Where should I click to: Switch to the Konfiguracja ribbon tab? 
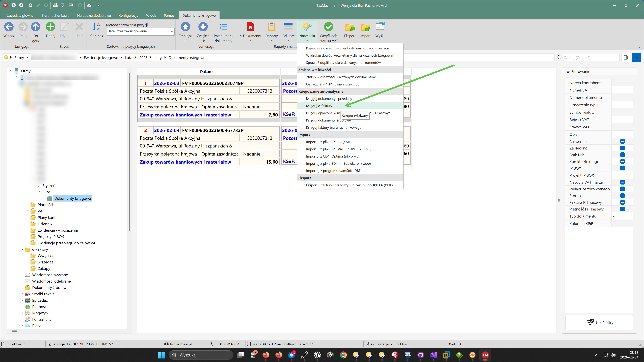[x=128, y=15]
